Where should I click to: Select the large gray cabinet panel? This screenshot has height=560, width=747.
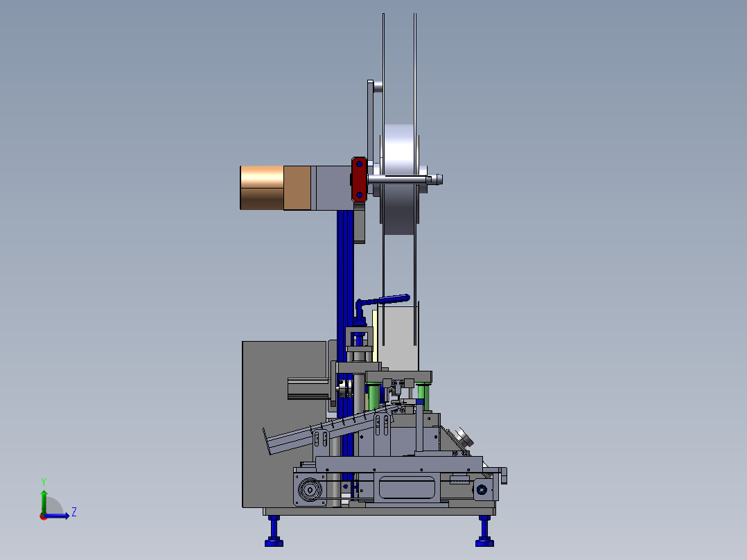284,424
